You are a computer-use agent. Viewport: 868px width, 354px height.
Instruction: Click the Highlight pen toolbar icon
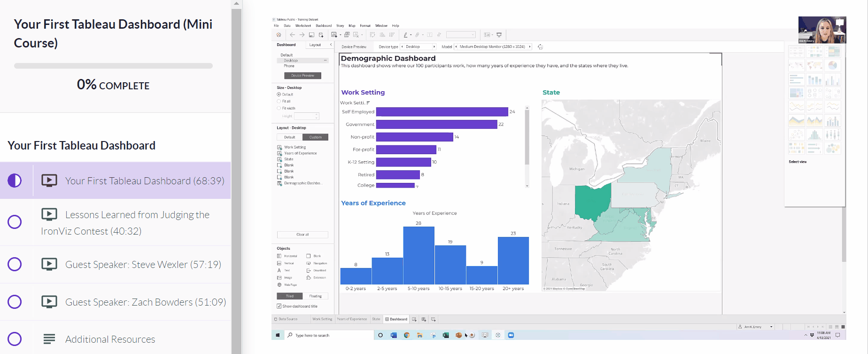click(405, 35)
